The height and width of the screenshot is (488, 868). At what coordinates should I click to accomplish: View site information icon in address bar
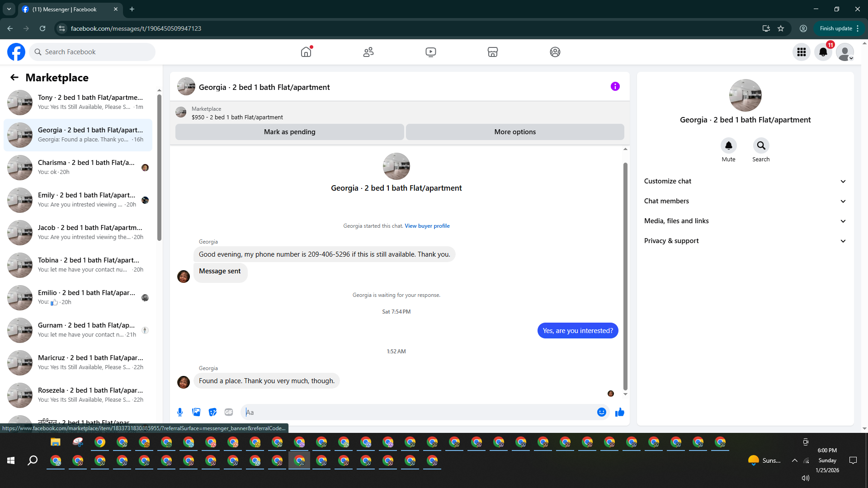tap(62, 28)
